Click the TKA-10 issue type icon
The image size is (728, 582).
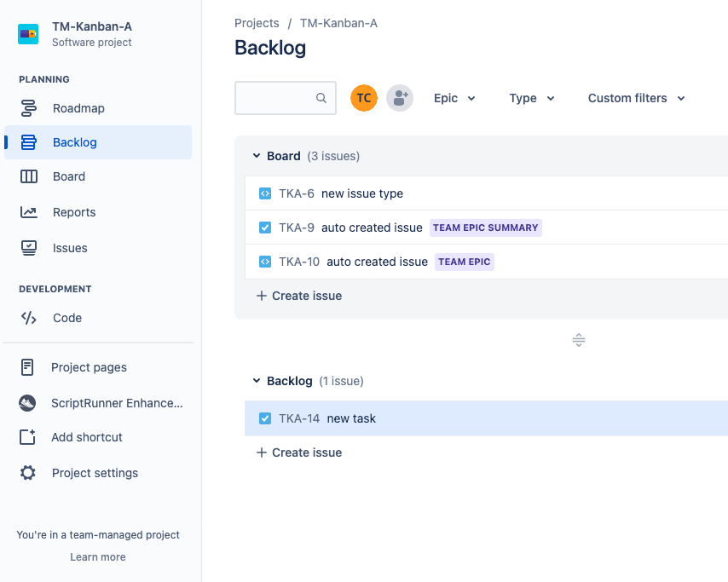click(x=265, y=262)
